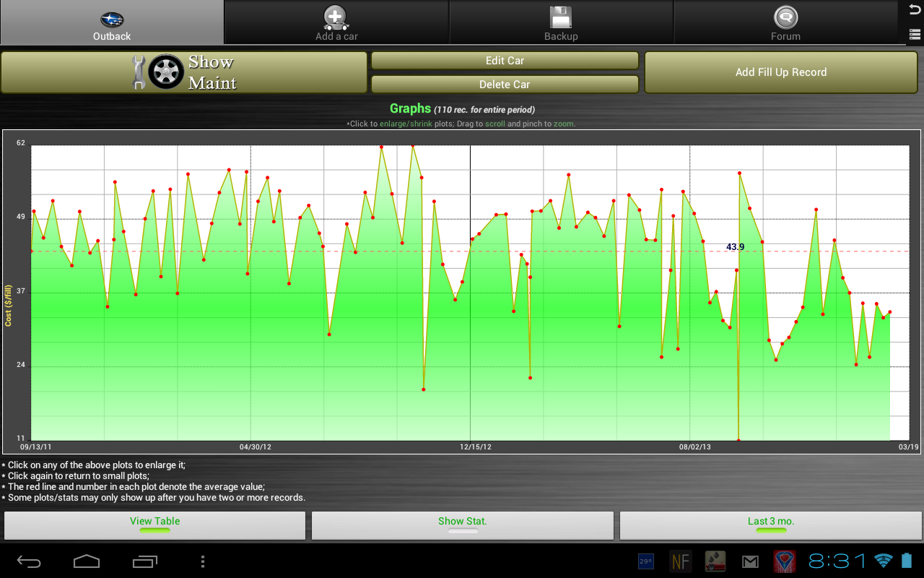924x578 pixels.
Task: Tap the battery status icon
Action: (907, 561)
